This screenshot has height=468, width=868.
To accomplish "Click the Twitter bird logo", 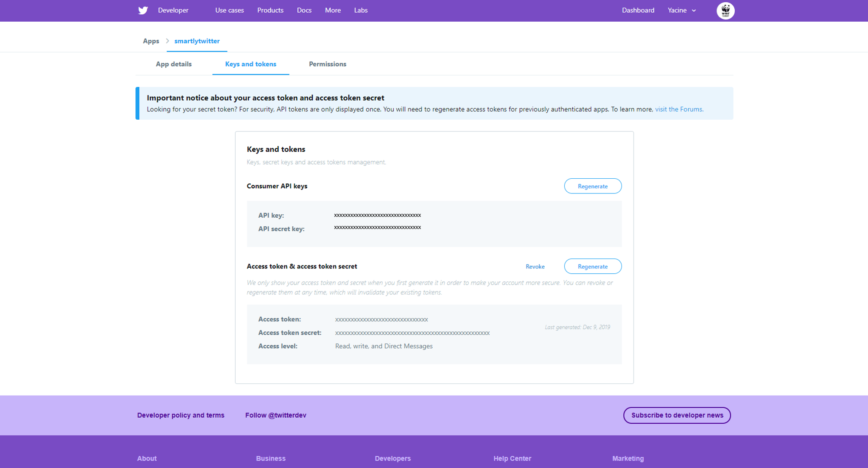I will [x=143, y=10].
